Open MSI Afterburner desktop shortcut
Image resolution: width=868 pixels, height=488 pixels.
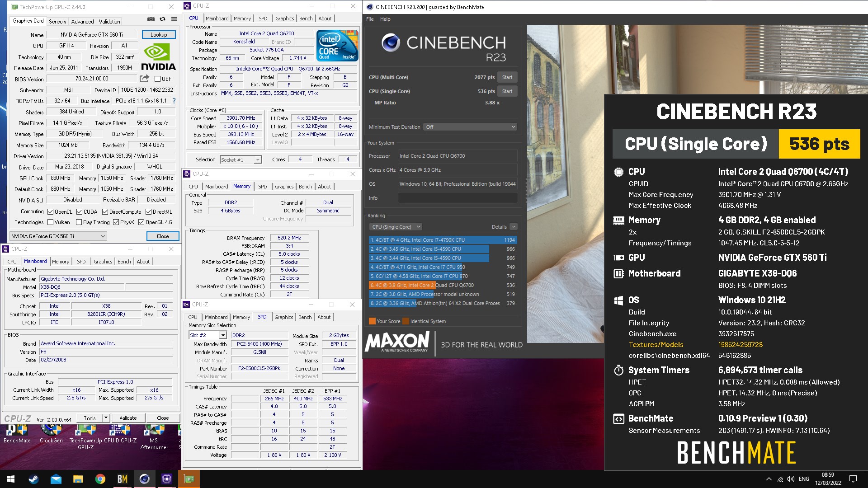coord(154,437)
